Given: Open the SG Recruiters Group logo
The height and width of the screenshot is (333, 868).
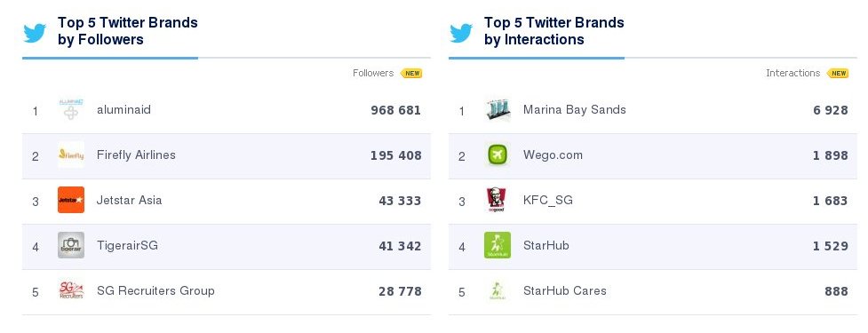Looking at the screenshot, I should point(71,290).
